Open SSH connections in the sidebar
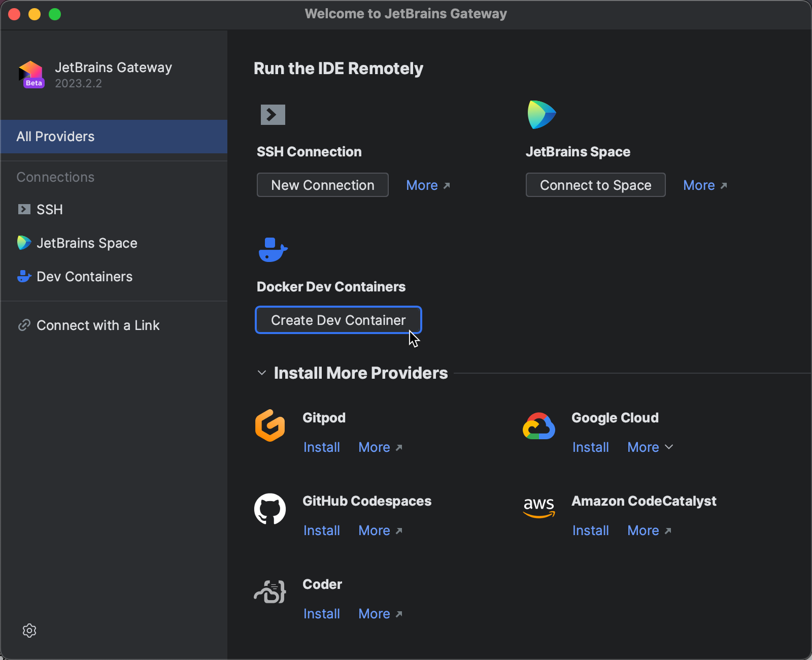Viewport: 812px width, 660px height. tap(49, 210)
